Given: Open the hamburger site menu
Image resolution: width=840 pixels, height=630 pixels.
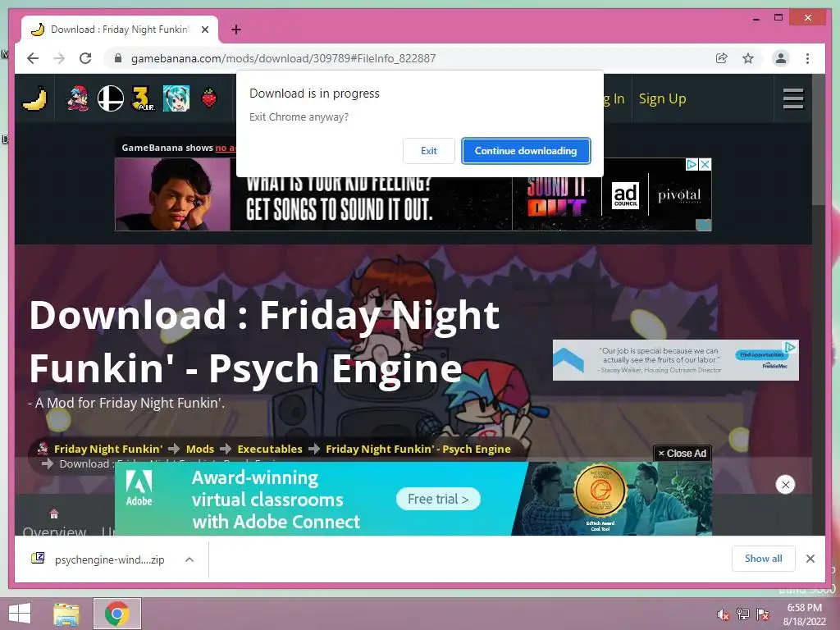Looking at the screenshot, I should click(x=793, y=98).
